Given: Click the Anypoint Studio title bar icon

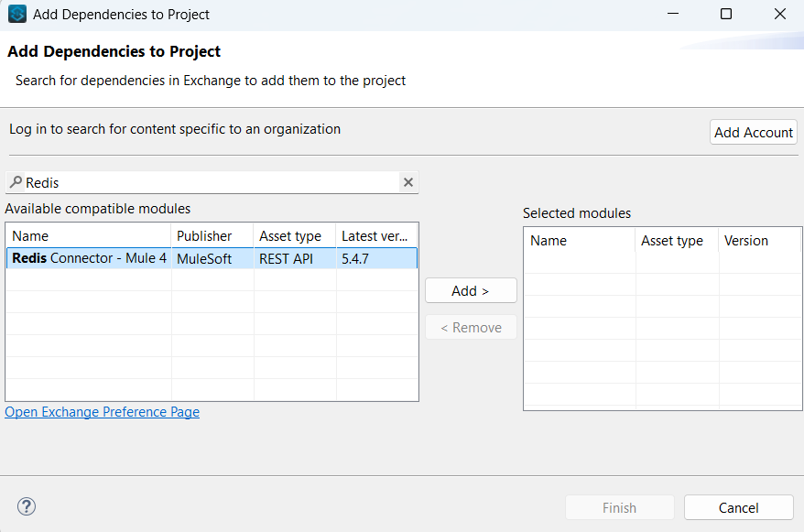Looking at the screenshot, I should click(16, 14).
